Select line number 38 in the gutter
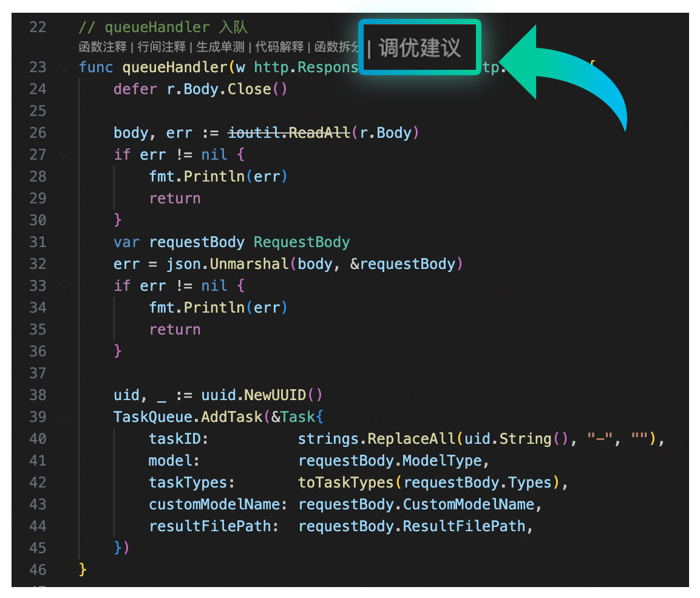The width and height of the screenshot is (700, 598). click(x=38, y=395)
